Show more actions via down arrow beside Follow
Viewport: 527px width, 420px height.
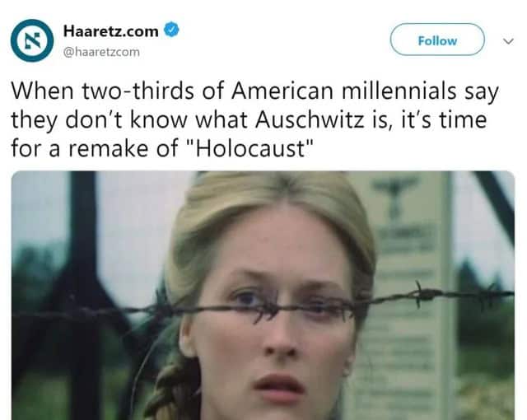pyautogui.click(x=508, y=41)
